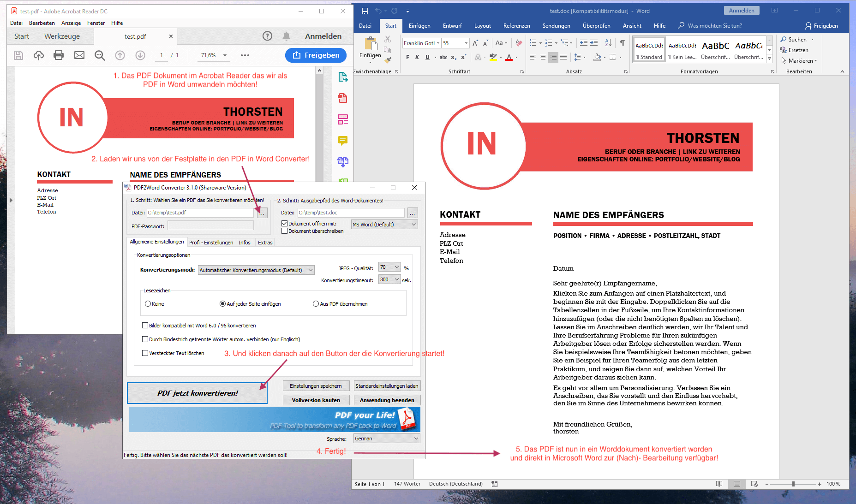Apply strikethrough in Word ribbon
The height and width of the screenshot is (504, 856).
coord(443,57)
